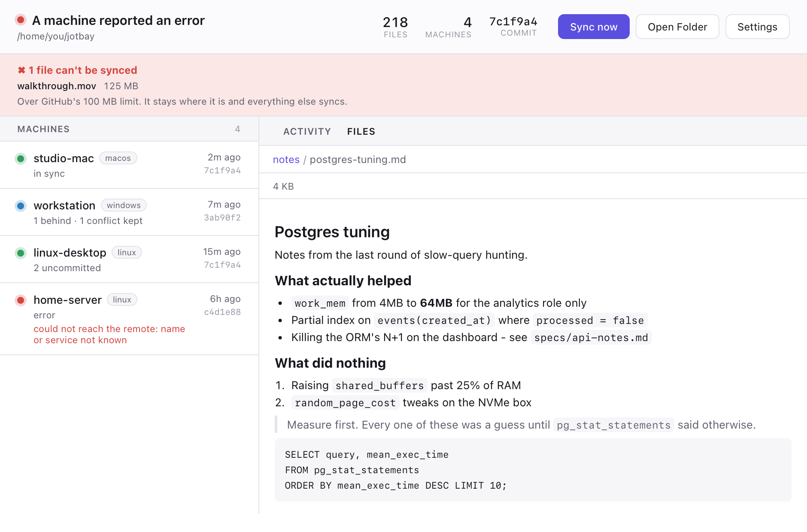Click the work_mem inline code
807x532 pixels.
pyautogui.click(x=320, y=303)
